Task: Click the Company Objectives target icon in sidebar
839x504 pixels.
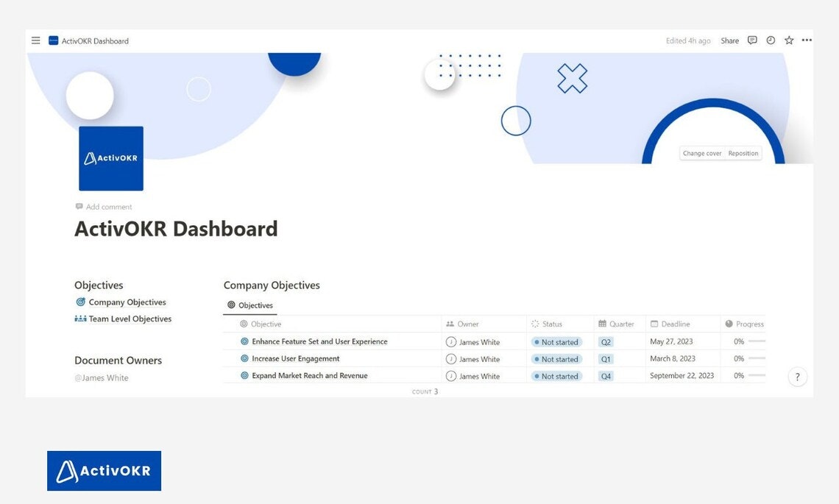Action: click(x=81, y=302)
